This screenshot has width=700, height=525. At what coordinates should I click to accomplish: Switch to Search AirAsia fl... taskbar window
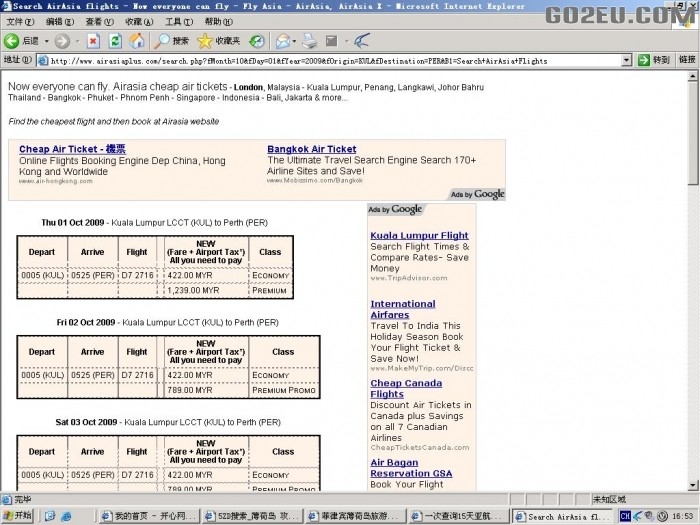(562, 516)
